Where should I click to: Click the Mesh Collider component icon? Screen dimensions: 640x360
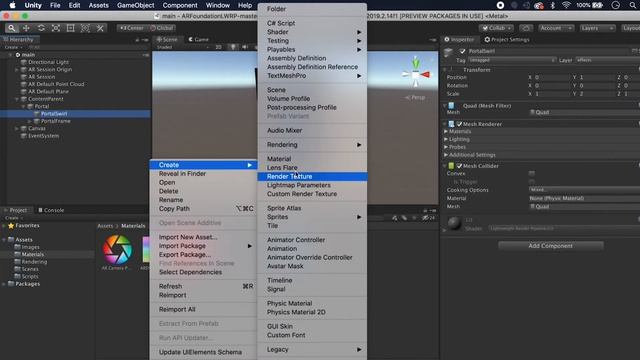point(451,166)
